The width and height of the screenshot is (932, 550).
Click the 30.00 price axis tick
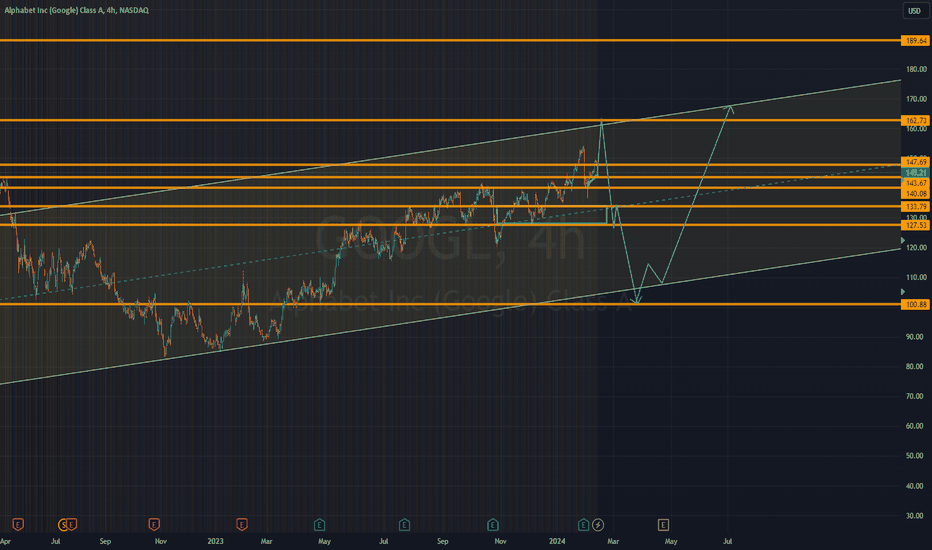coord(916,516)
